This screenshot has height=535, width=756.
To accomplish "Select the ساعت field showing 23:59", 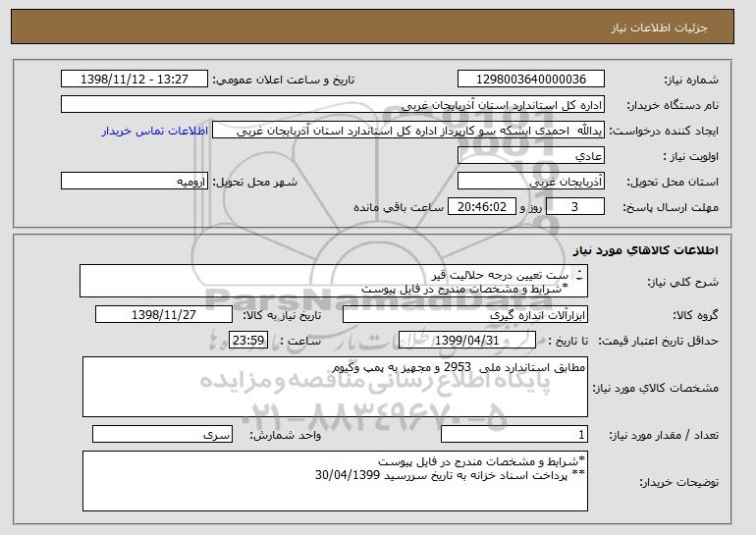I will tap(248, 341).
